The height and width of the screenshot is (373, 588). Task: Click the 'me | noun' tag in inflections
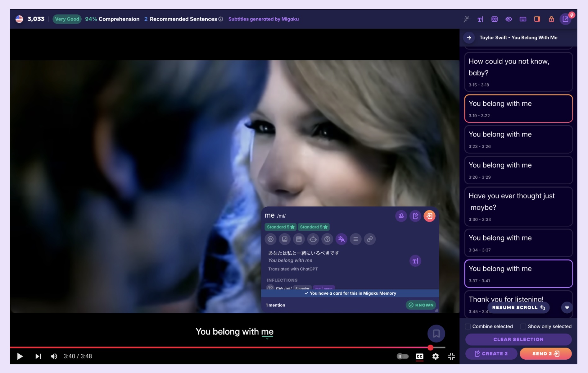pos(324,288)
